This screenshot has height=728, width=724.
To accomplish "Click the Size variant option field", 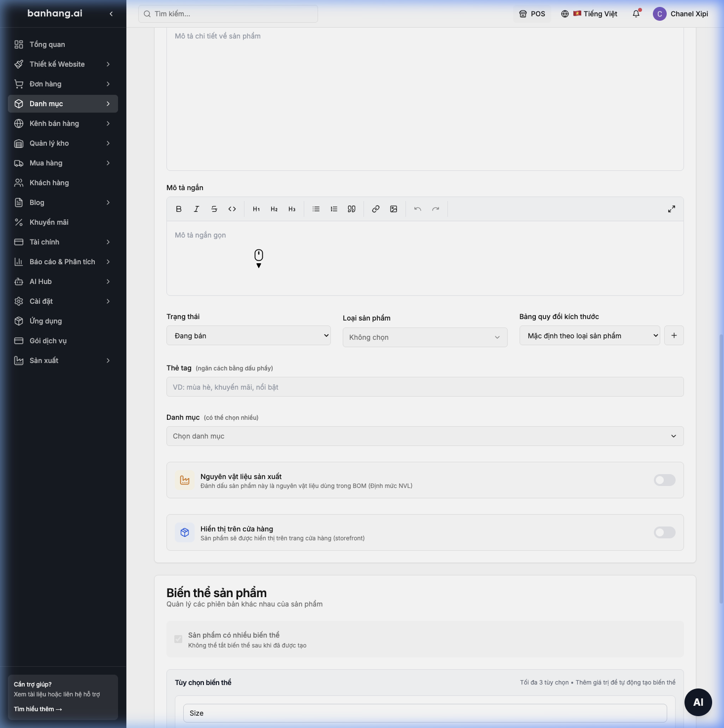I will (425, 713).
